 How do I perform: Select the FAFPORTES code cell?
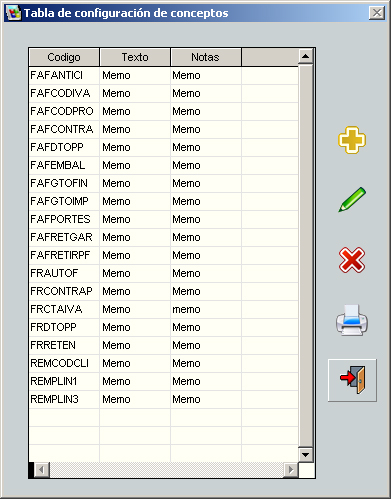pos(64,219)
